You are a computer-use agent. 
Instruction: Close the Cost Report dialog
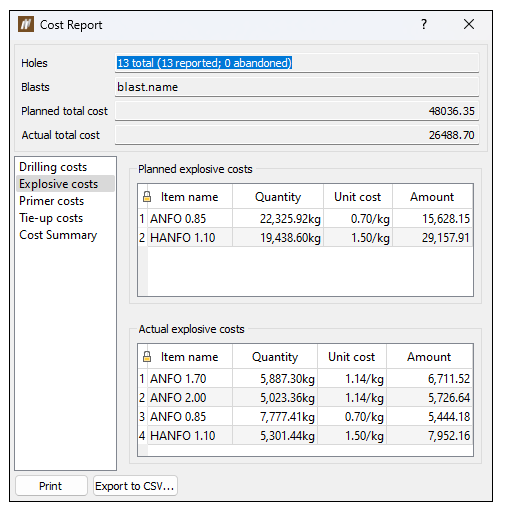click(x=469, y=24)
